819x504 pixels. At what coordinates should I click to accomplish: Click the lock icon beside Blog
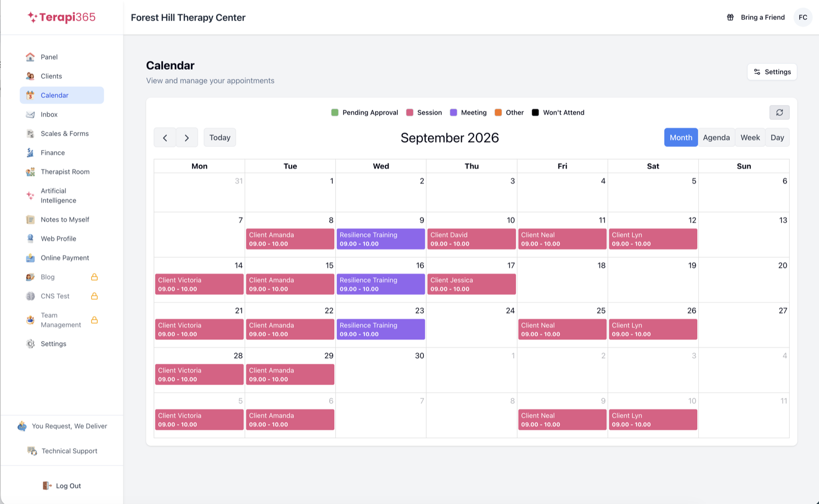click(x=94, y=277)
